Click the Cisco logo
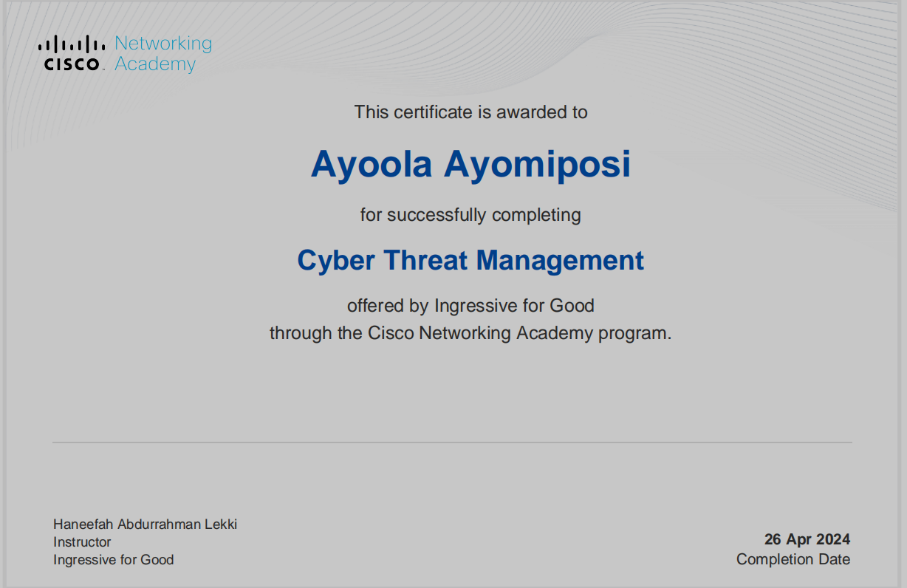 click(71, 53)
